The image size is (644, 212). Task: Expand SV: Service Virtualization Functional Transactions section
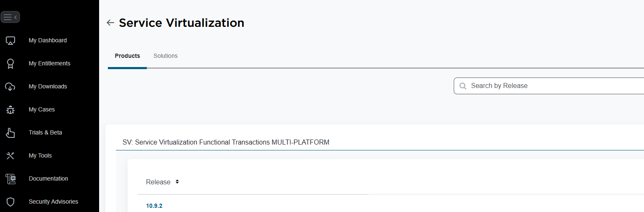pos(226,142)
